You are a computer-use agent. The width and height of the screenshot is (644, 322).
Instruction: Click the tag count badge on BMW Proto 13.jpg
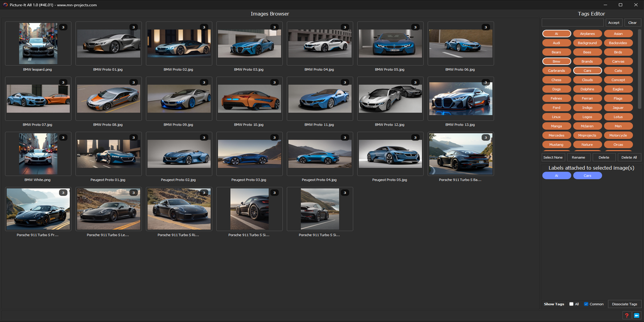486,82
